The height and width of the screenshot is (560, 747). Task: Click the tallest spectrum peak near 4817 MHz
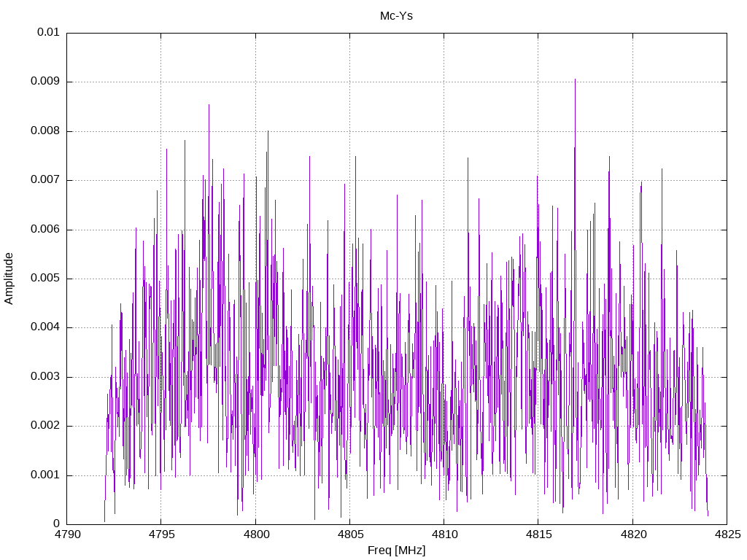pyautogui.click(x=575, y=80)
